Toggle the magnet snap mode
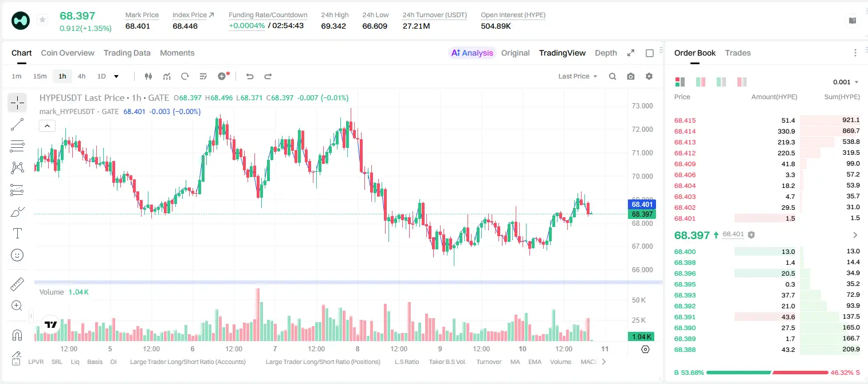868x384 pixels. tap(17, 335)
